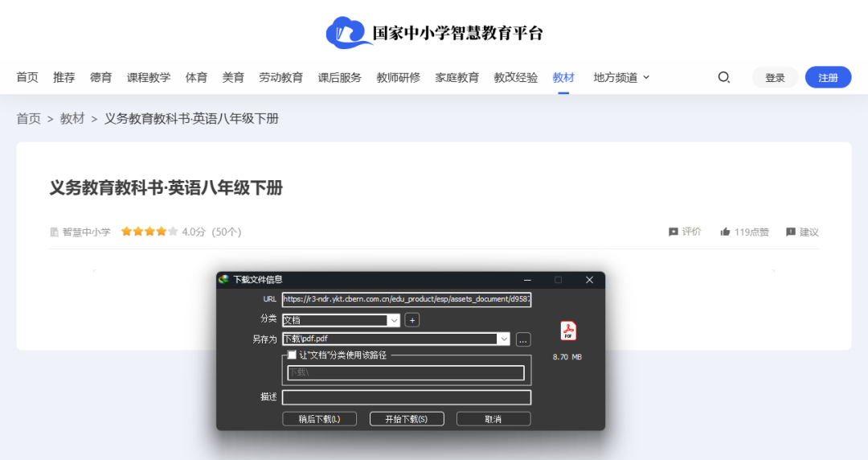Click the disabled 下载\ path field
868x460 pixels.
click(x=406, y=372)
